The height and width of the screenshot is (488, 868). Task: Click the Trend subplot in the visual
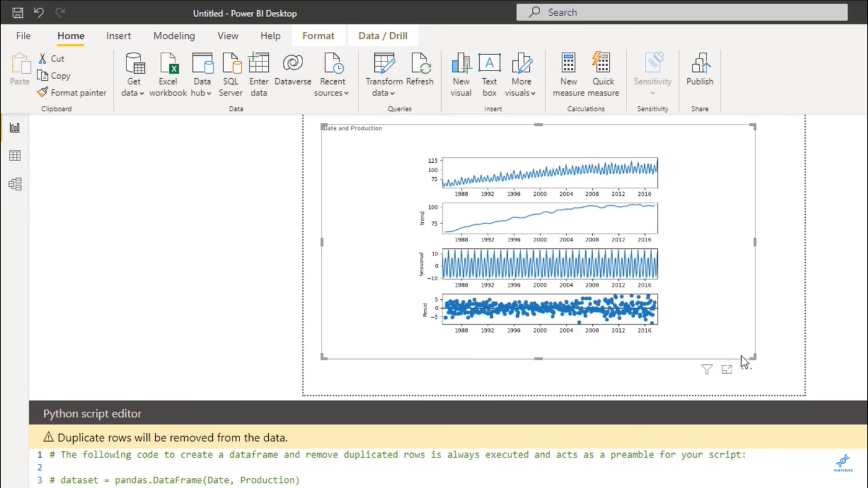point(550,218)
